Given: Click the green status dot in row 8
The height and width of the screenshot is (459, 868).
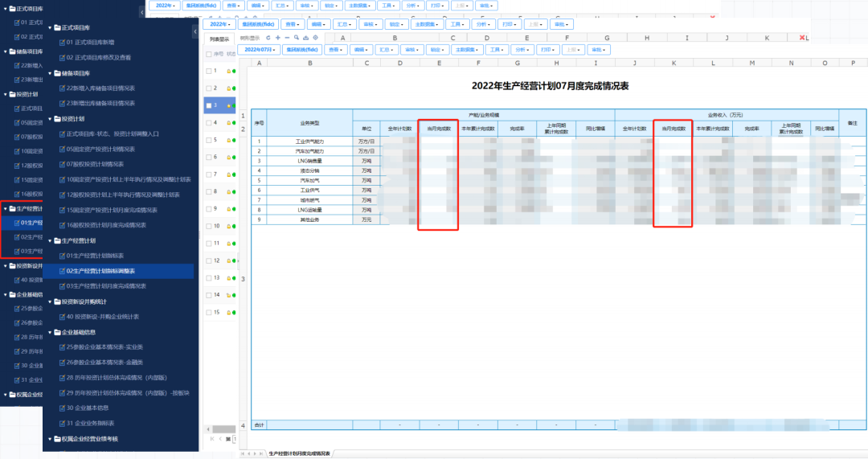Looking at the screenshot, I should [x=234, y=191].
